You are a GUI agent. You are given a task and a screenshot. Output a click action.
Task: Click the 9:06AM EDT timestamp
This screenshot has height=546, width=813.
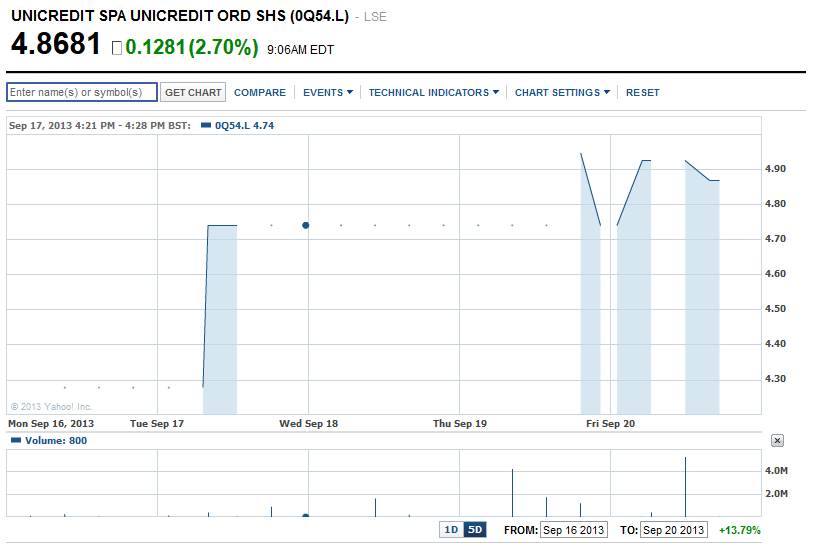[300, 50]
